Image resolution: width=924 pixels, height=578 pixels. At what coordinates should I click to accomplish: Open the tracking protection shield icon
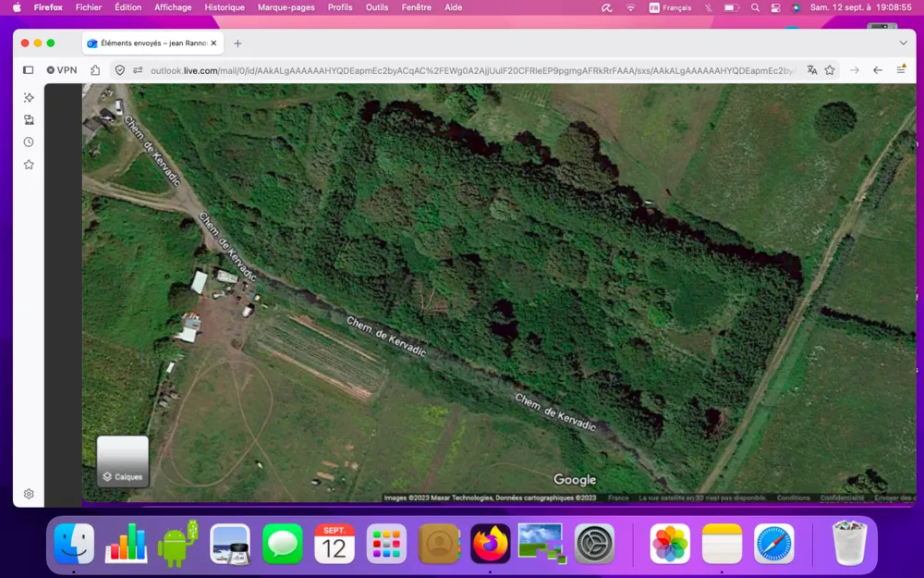pos(120,70)
